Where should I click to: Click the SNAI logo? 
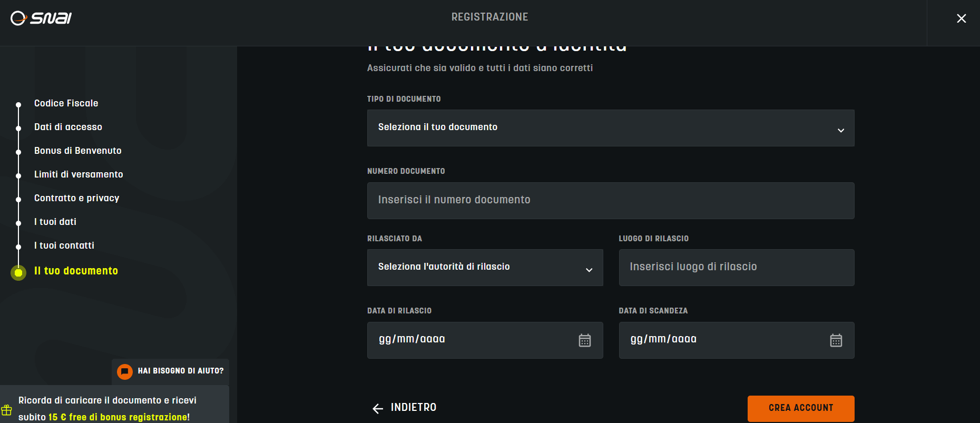(41, 18)
